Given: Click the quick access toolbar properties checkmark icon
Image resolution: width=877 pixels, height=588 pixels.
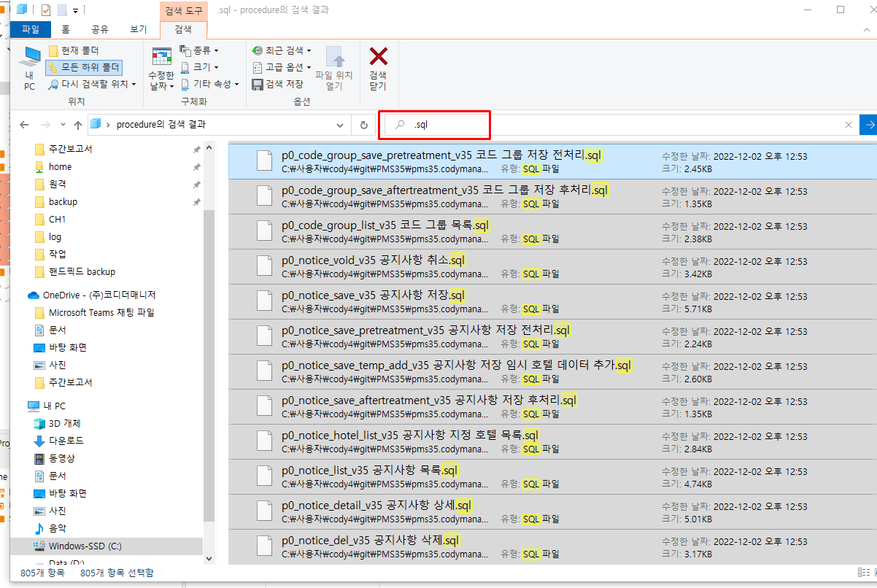Looking at the screenshot, I should (x=46, y=10).
